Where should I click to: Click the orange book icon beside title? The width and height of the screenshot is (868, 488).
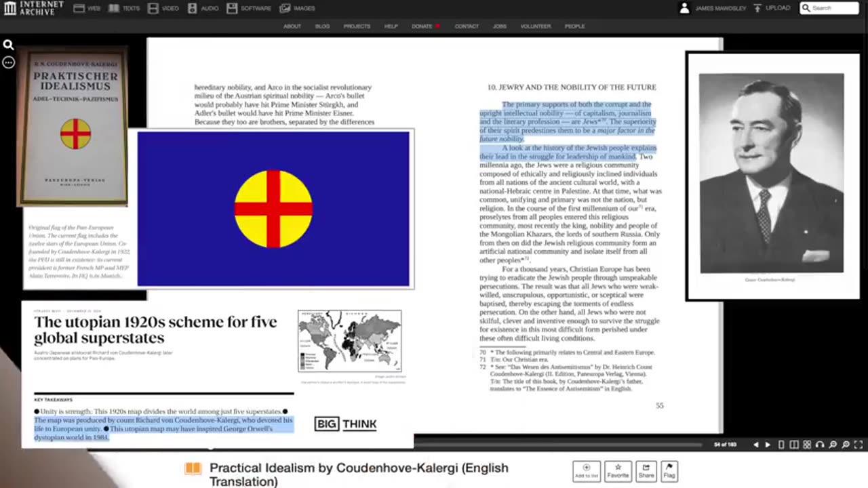[x=193, y=468]
